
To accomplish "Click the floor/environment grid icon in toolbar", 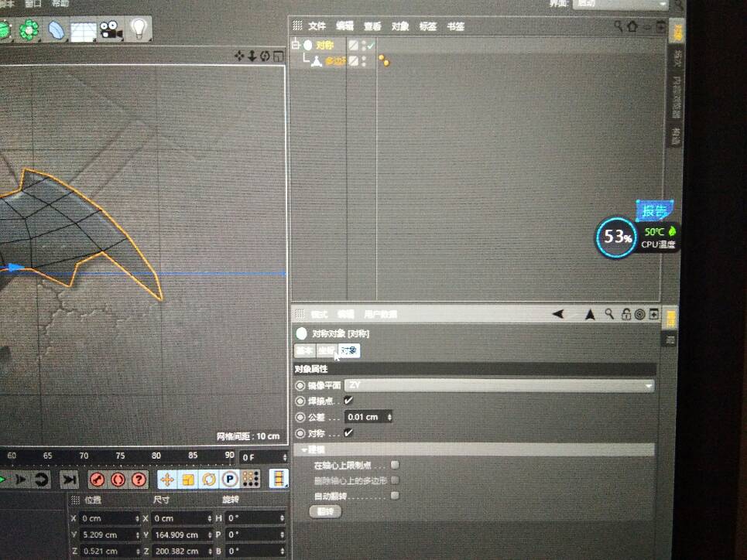I will tap(84, 31).
